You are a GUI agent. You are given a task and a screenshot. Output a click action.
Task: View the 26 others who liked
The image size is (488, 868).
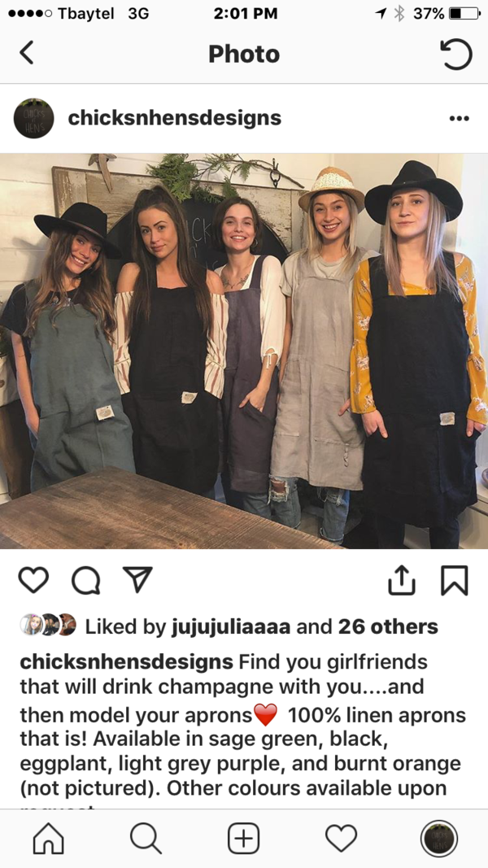[x=388, y=626]
